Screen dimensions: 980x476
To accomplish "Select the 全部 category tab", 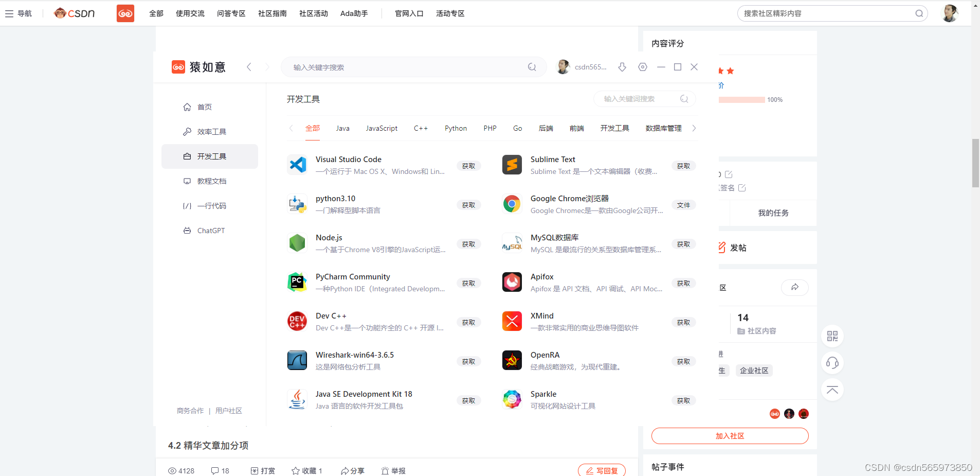I will [313, 128].
